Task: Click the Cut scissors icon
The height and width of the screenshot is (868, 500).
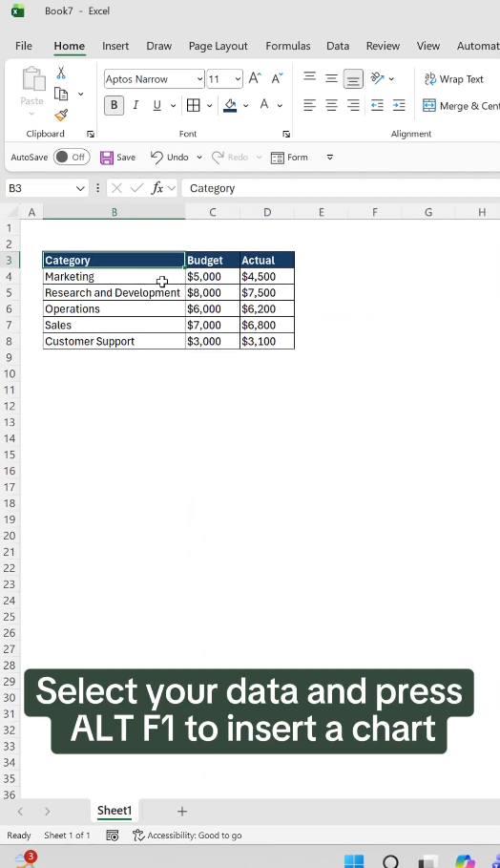Action: [x=61, y=73]
